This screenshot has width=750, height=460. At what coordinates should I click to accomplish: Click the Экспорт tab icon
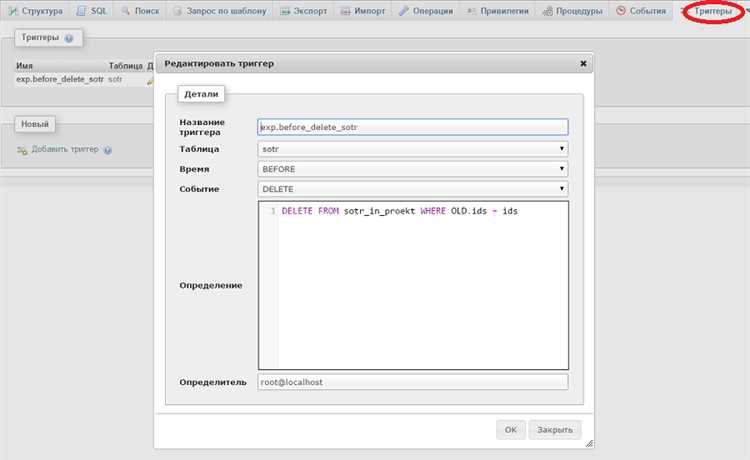(x=287, y=11)
